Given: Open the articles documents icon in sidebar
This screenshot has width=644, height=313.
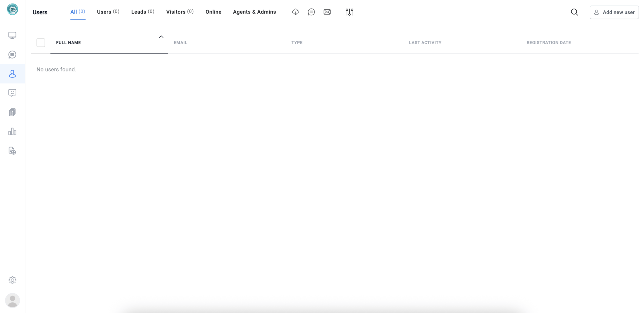Looking at the screenshot, I should click(x=12, y=112).
